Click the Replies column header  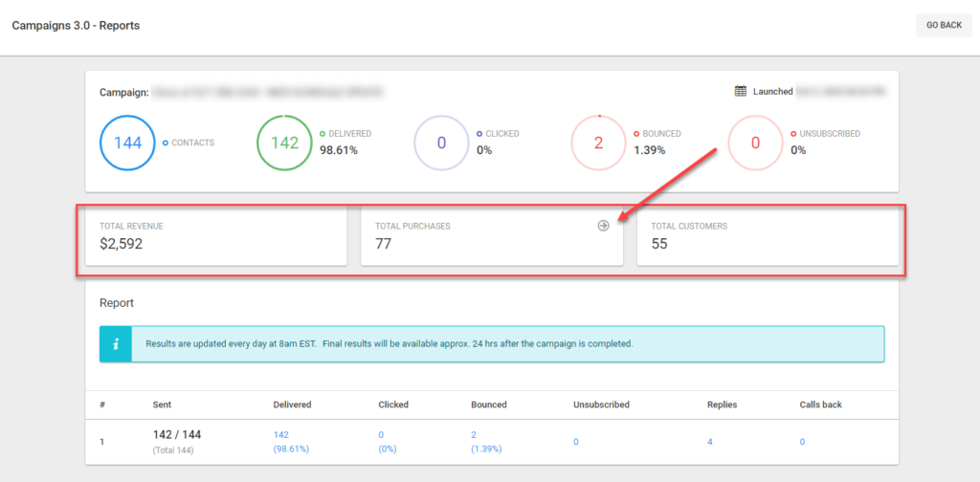(x=722, y=405)
